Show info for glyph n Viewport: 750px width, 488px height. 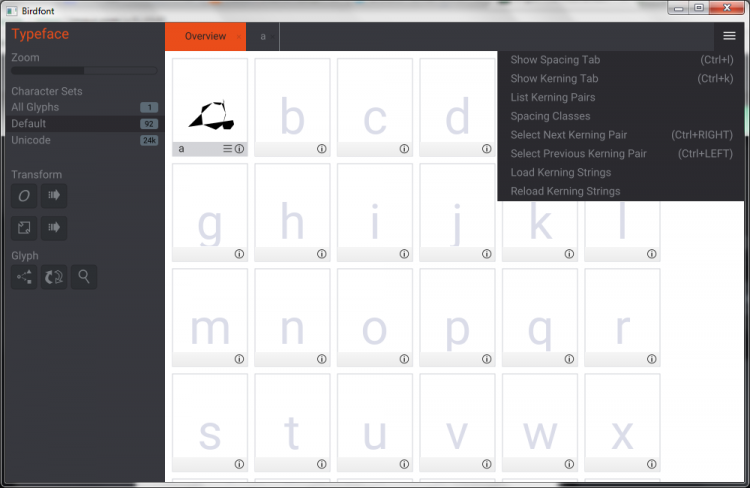click(321, 359)
